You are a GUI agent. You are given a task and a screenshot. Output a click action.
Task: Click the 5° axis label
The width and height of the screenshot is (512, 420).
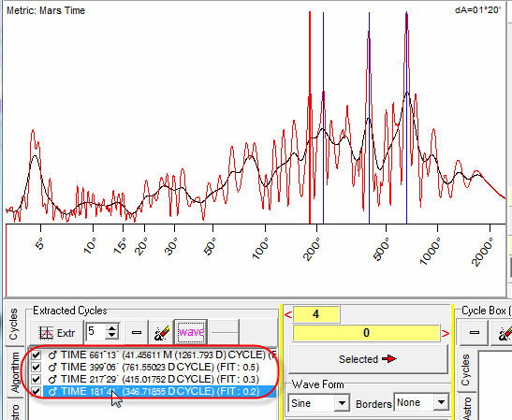click(39, 244)
